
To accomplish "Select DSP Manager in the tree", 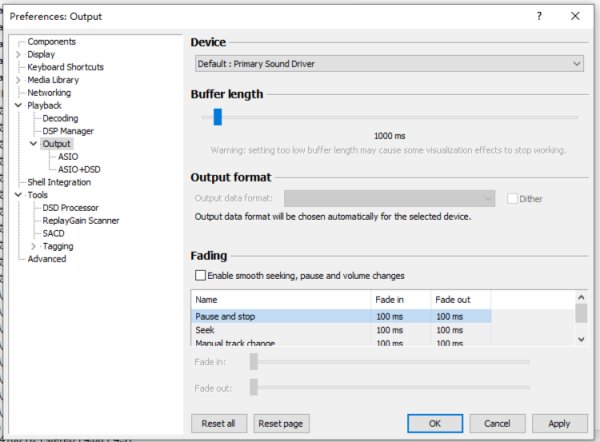I will (x=68, y=131).
